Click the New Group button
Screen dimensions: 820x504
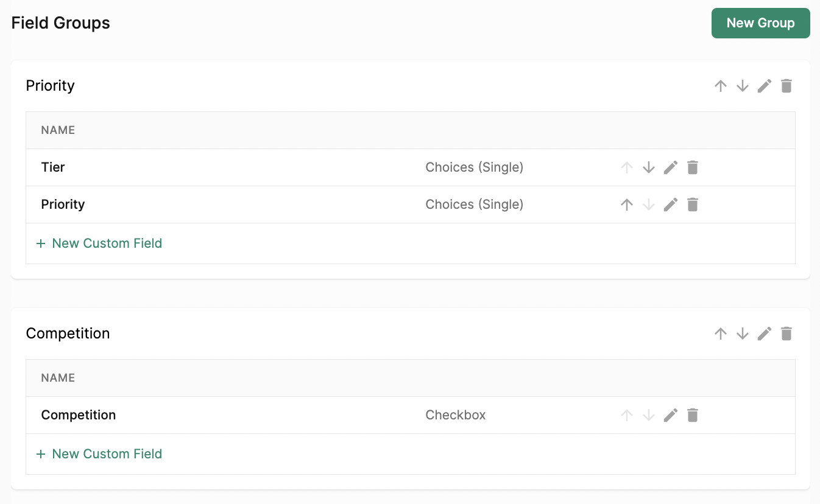point(760,23)
